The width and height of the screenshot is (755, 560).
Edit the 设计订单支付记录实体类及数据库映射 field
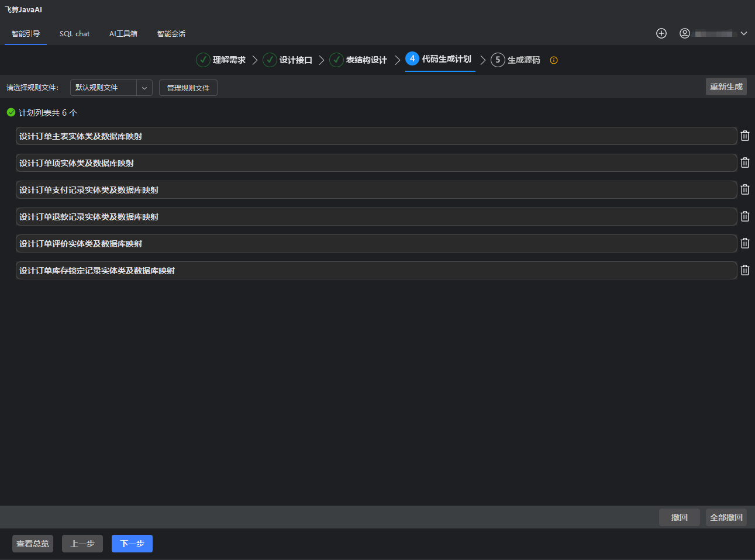[x=376, y=190]
